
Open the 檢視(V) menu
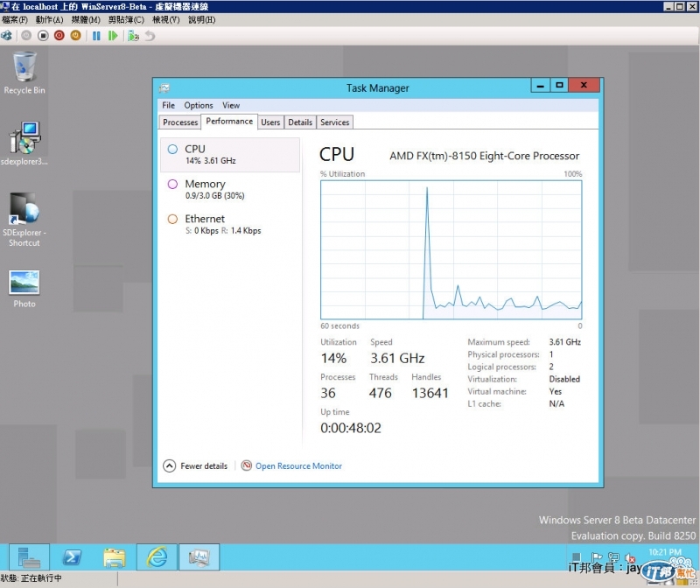coord(165,19)
